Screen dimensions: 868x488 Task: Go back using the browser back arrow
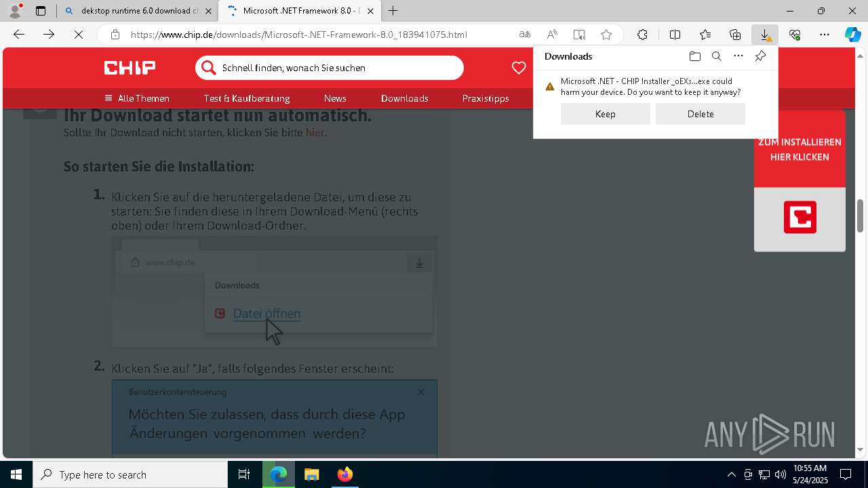tap(19, 35)
